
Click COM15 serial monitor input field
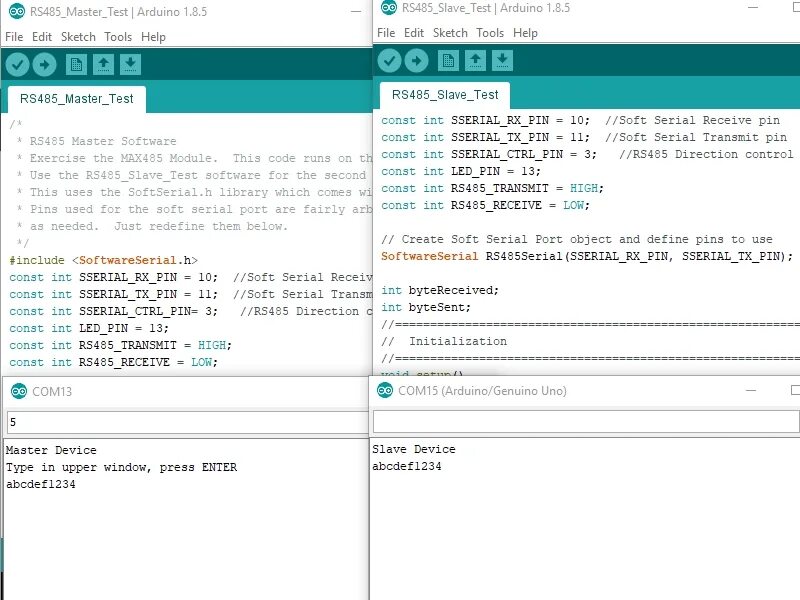coord(586,421)
